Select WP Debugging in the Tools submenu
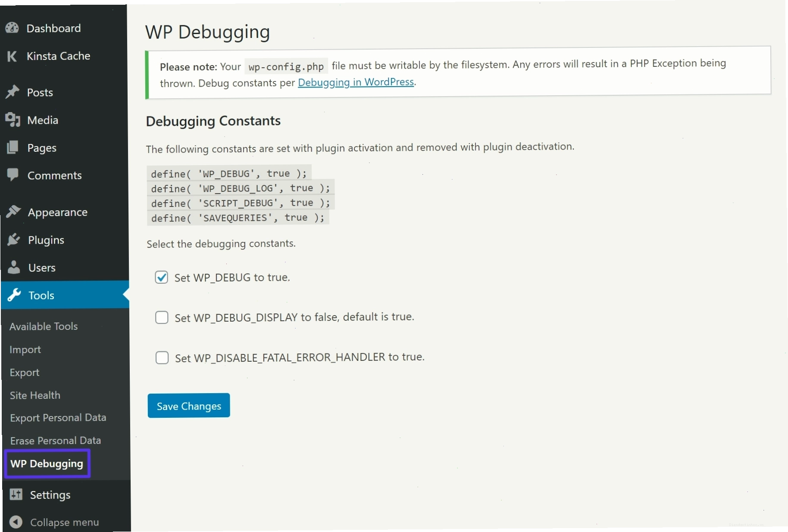The image size is (788, 532). tap(47, 464)
